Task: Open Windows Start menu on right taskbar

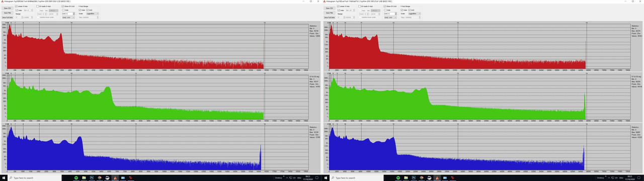Action: (326, 178)
